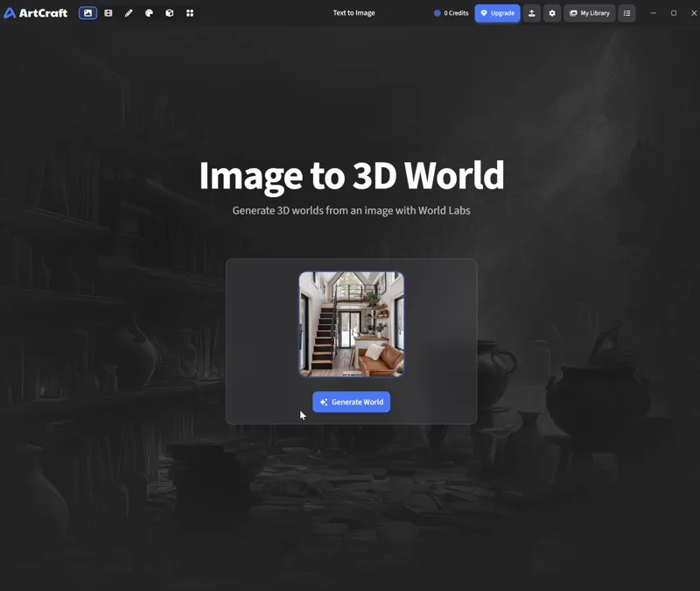
Task: Click the ArtCraft logo
Action: (37, 13)
